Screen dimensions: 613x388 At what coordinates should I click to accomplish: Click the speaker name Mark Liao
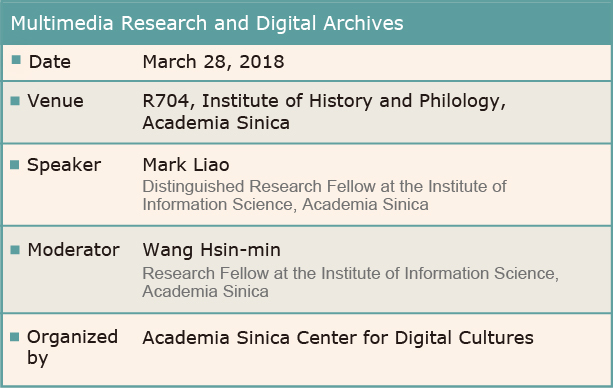coord(186,165)
